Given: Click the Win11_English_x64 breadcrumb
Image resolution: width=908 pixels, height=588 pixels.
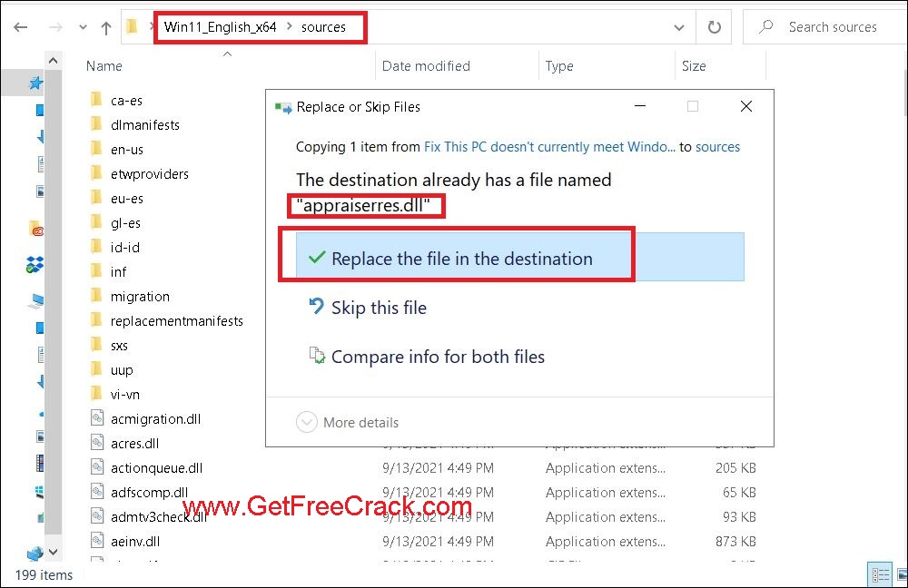Looking at the screenshot, I should (220, 27).
